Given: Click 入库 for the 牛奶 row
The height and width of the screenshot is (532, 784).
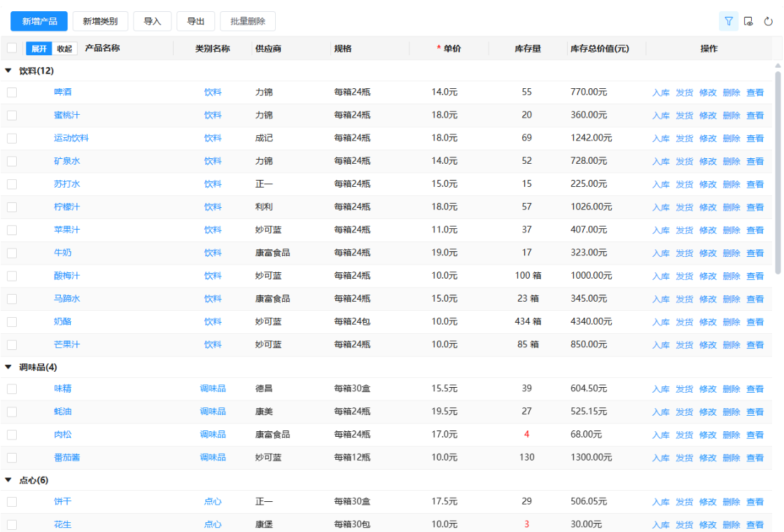Looking at the screenshot, I should [x=661, y=253].
